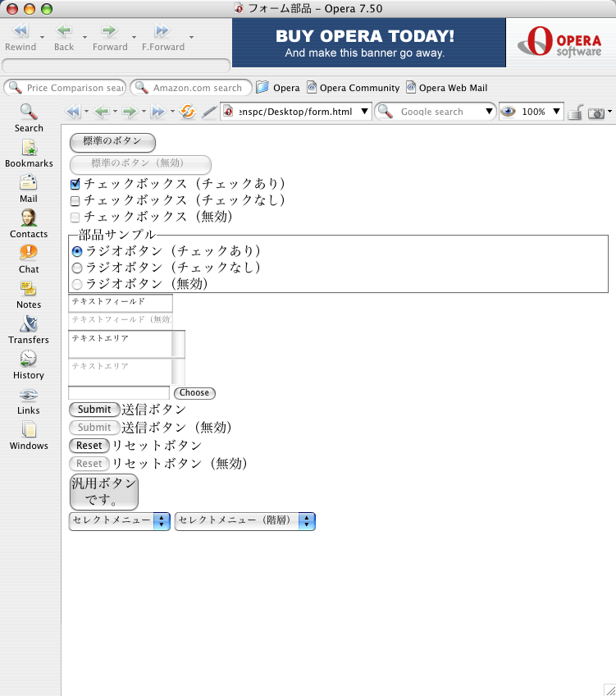Click the enabled Submit button

click(94, 410)
